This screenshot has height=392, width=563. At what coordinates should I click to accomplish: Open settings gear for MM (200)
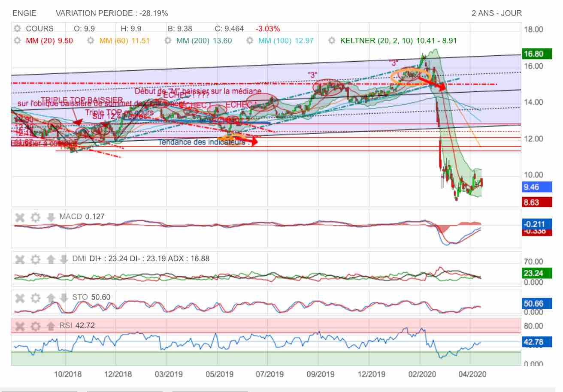pyautogui.click(x=168, y=41)
